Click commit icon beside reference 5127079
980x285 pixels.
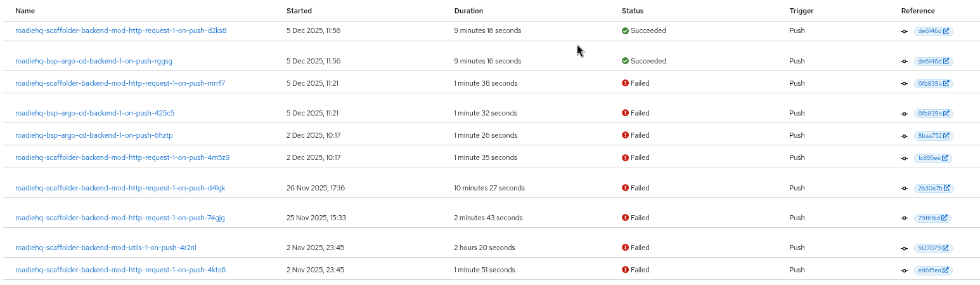(x=904, y=248)
